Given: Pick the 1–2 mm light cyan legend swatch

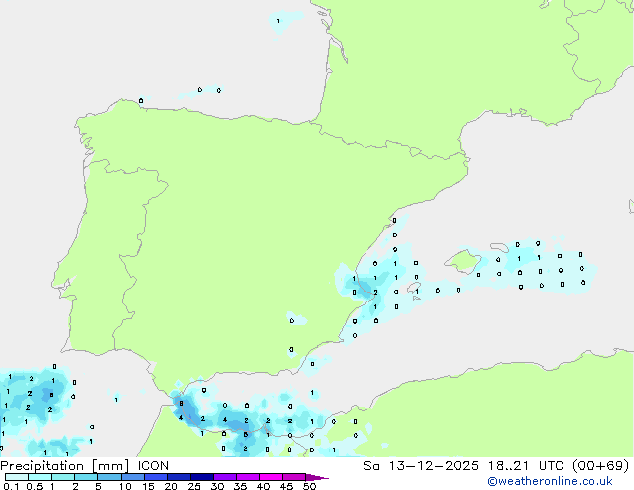Looking at the screenshot, I should click(x=63, y=477).
